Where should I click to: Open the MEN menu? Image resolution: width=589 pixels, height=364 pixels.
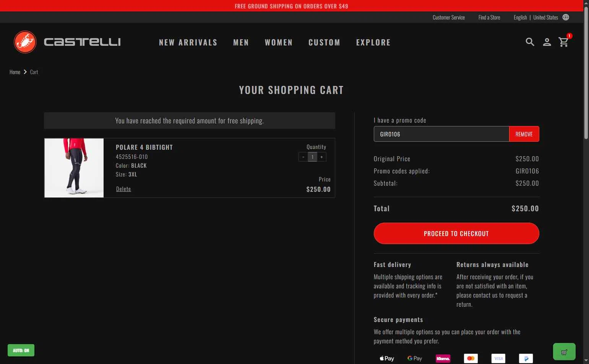tap(241, 42)
